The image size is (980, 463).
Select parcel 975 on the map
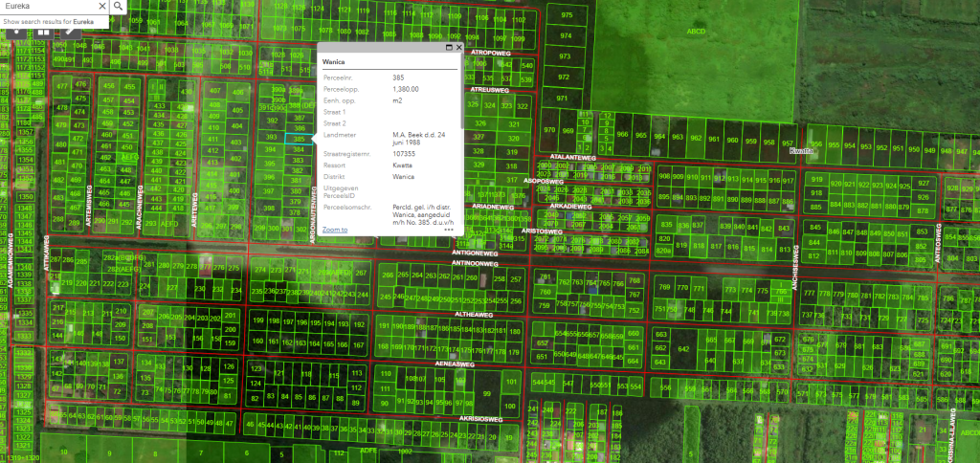[x=567, y=16]
